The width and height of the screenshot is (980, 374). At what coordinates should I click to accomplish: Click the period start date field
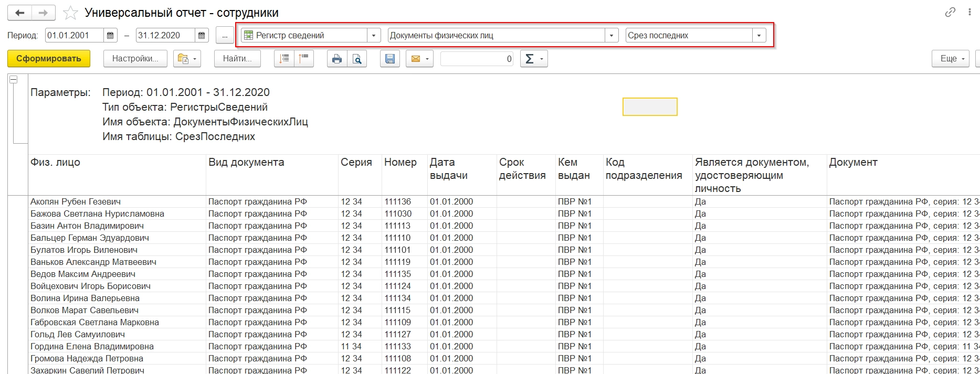75,36
